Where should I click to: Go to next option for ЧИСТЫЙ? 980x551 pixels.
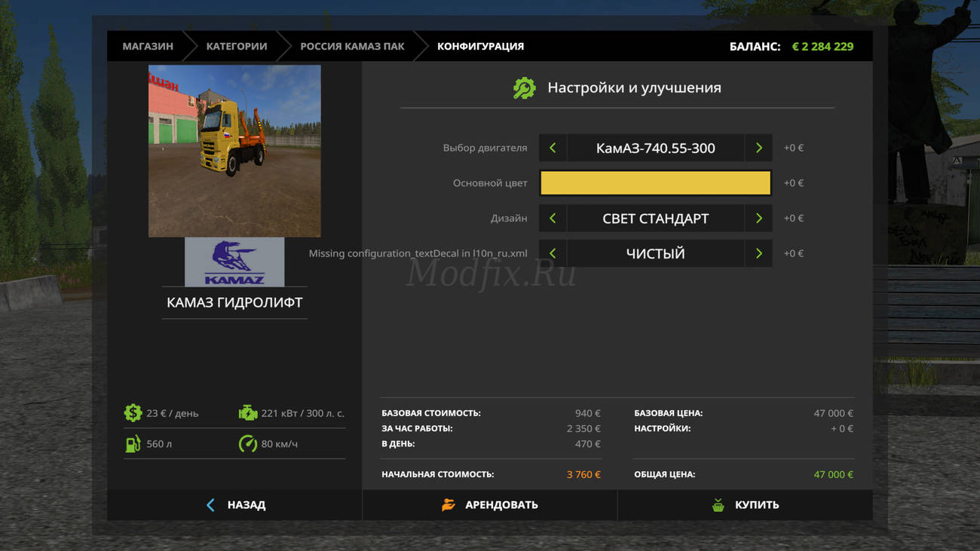tap(758, 253)
